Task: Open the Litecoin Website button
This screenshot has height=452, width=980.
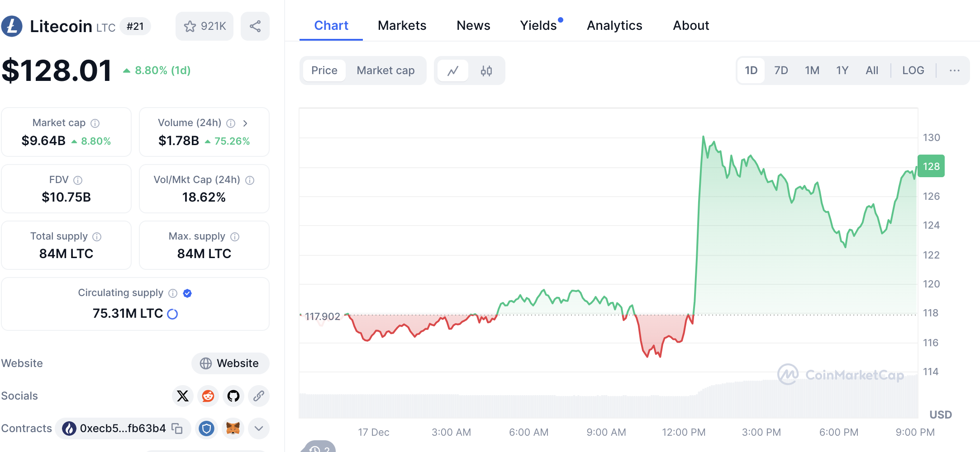Action: click(230, 363)
